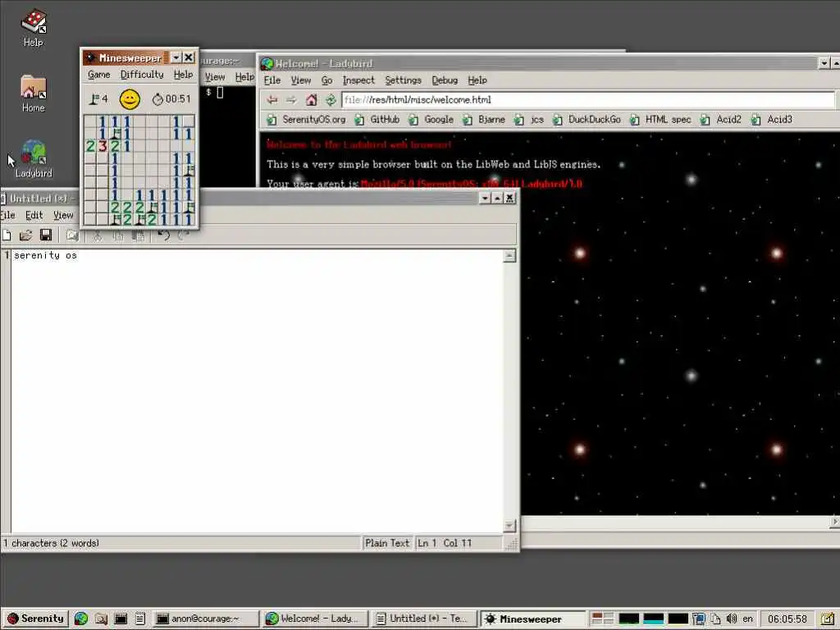Open the SerenityOS.org bookmark

tap(308, 120)
